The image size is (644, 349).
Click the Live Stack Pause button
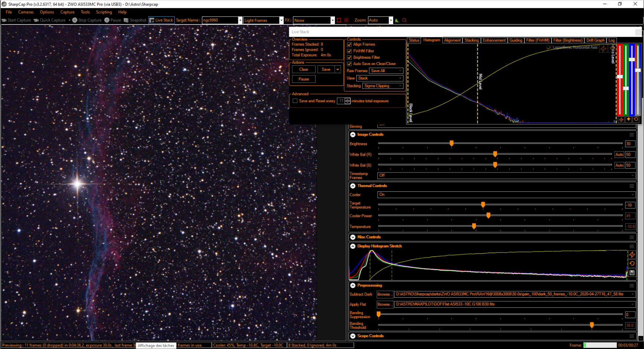[304, 79]
